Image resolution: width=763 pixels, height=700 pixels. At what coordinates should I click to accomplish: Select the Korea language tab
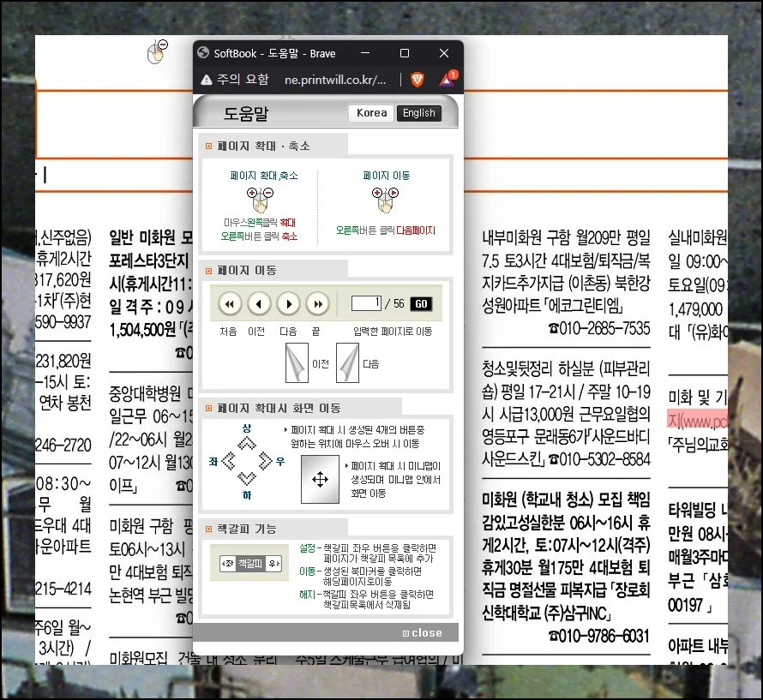[x=372, y=113]
